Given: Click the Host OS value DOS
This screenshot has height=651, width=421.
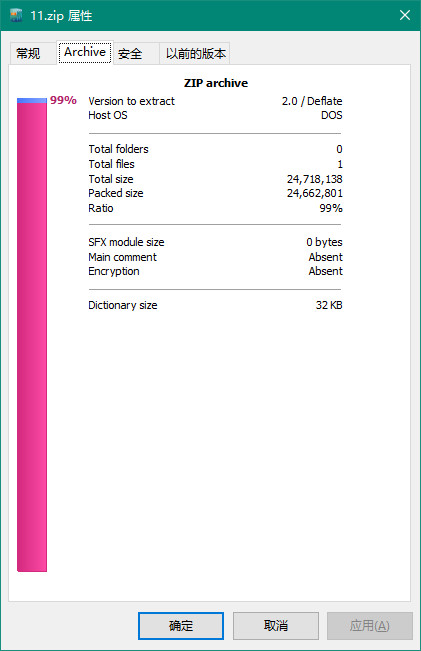Looking at the screenshot, I should pos(332,115).
